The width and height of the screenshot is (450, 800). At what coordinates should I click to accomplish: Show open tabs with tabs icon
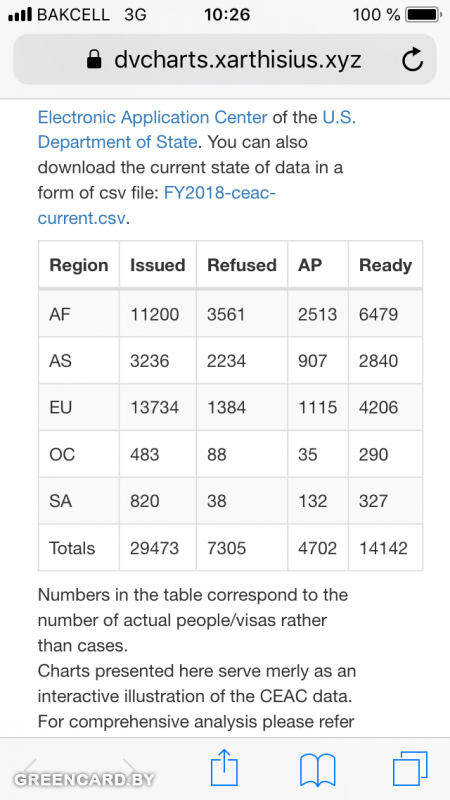(410, 768)
